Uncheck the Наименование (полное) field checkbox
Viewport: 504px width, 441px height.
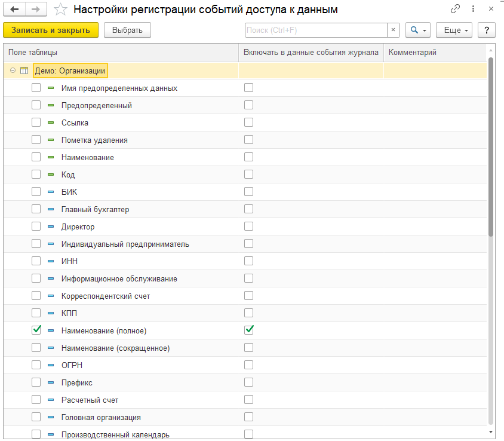(x=36, y=330)
